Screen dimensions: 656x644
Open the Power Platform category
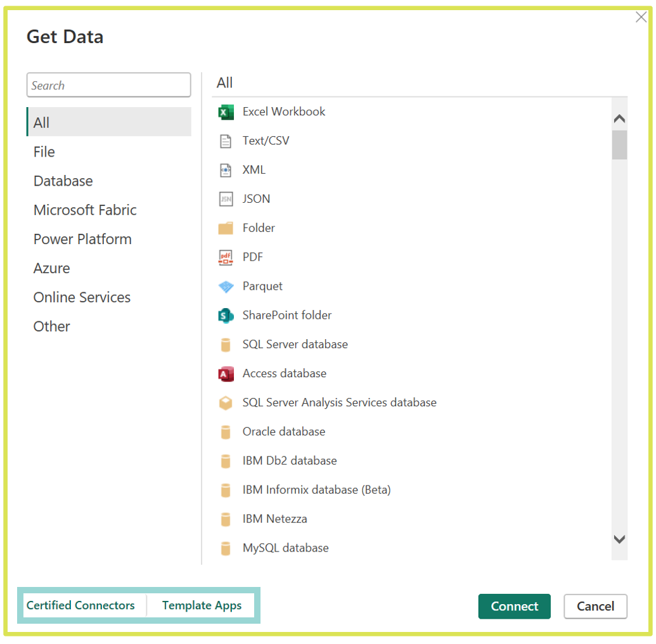pos(109,240)
